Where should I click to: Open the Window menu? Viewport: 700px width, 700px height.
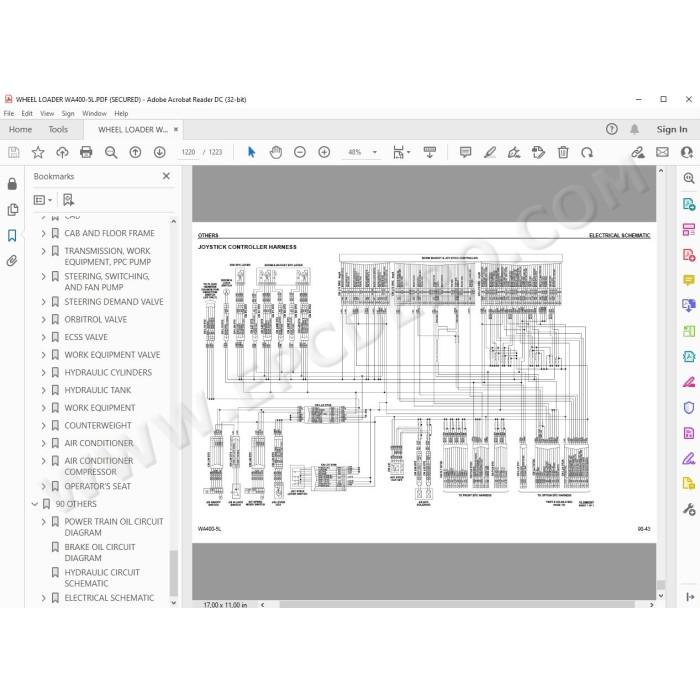point(94,113)
